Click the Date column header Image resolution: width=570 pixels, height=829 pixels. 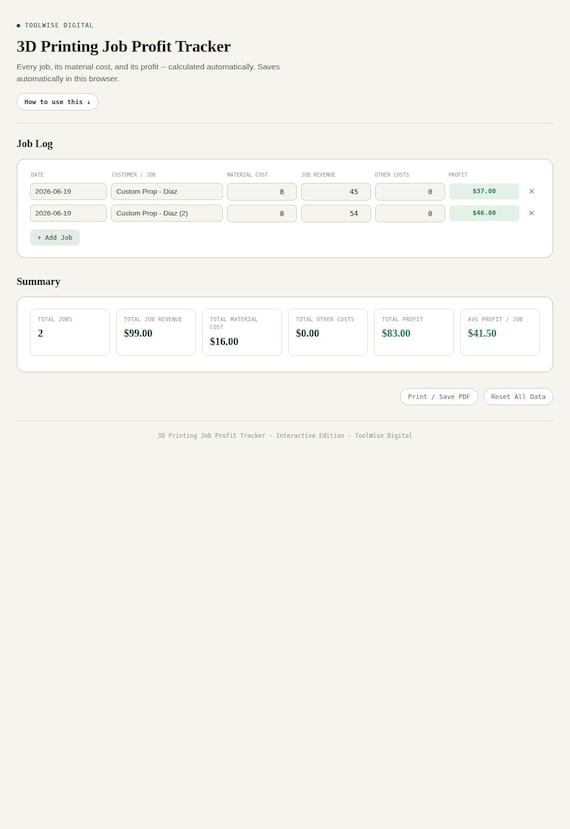pos(37,174)
